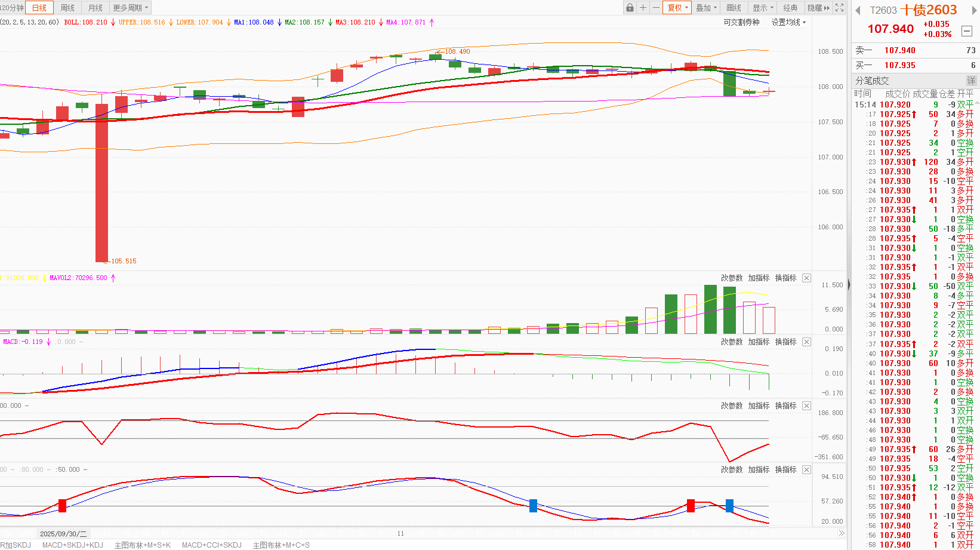The image size is (980, 550).
Task: Click the MA4:107.871 label
Action: click(406, 22)
